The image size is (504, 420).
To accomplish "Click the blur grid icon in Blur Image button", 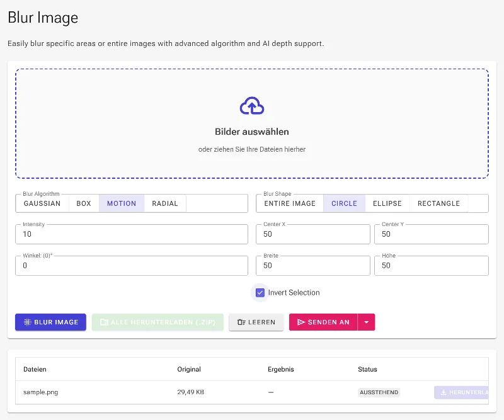I will 28,322.
